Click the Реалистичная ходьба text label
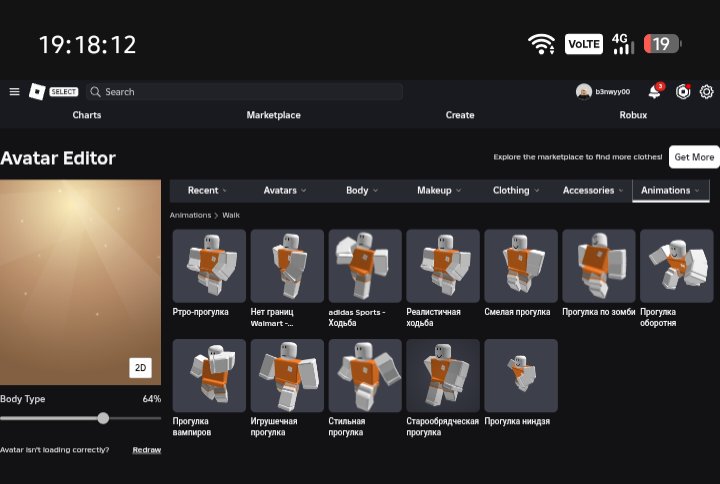The width and height of the screenshot is (720, 484). pyautogui.click(x=433, y=317)
